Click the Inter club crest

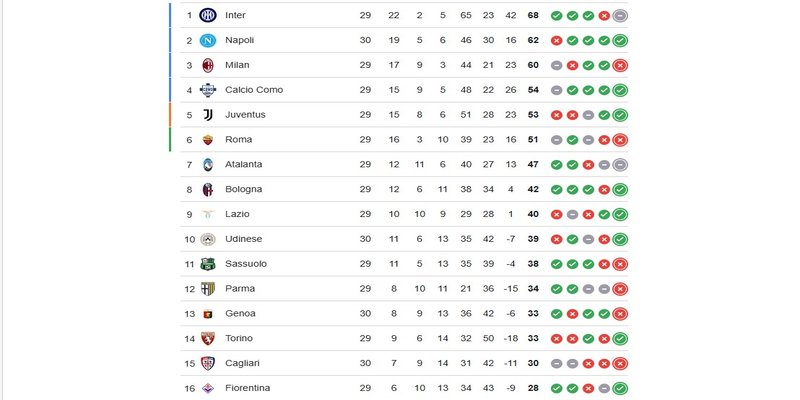click(x=208, y=16)
